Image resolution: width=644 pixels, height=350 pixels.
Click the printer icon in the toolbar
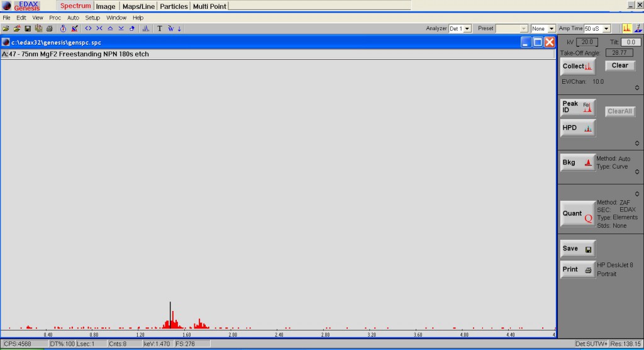[49, 29]
